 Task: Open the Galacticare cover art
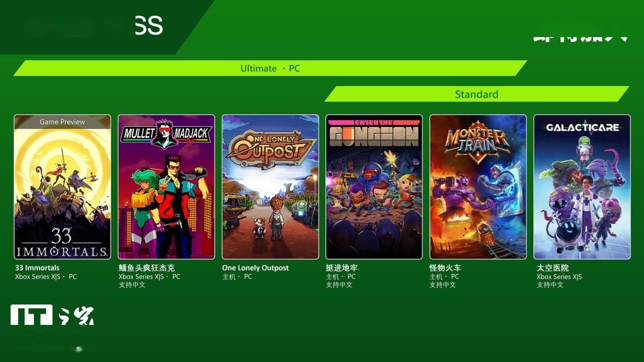pos(582,187)
